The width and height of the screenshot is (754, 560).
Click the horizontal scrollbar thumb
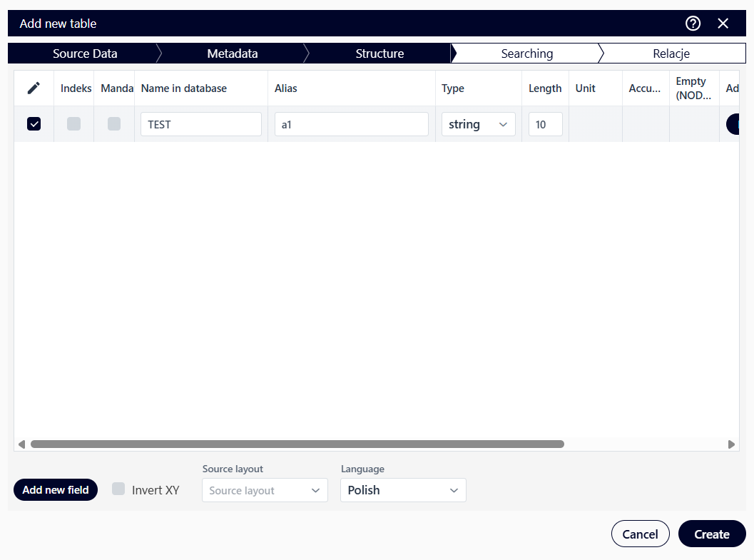click(297, 444)
